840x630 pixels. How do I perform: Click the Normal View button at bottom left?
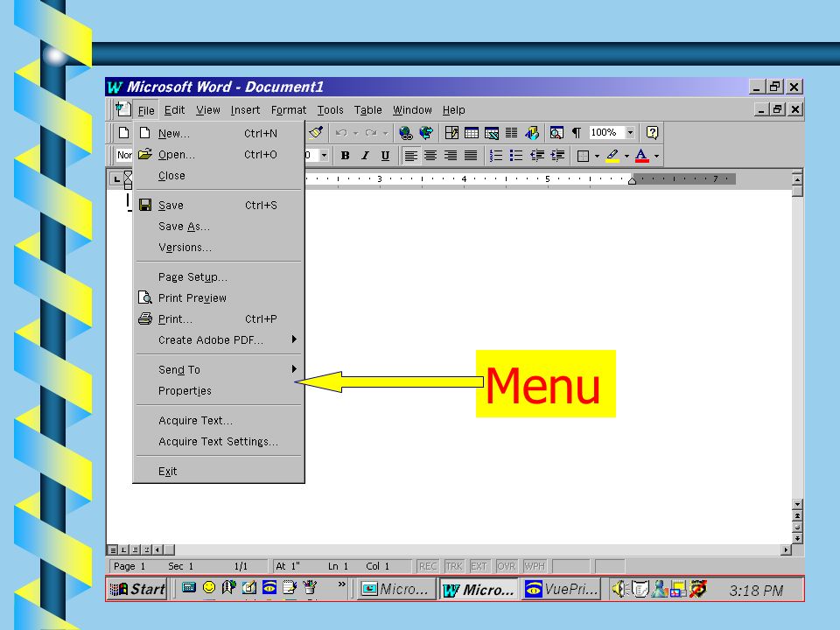coord(113,549)
